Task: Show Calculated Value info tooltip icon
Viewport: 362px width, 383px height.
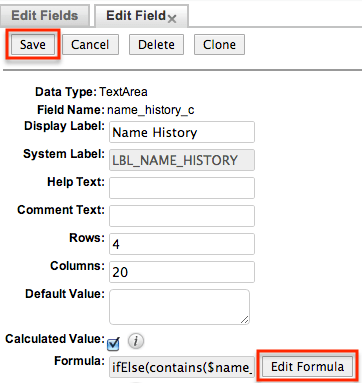Action: (136, 341)
